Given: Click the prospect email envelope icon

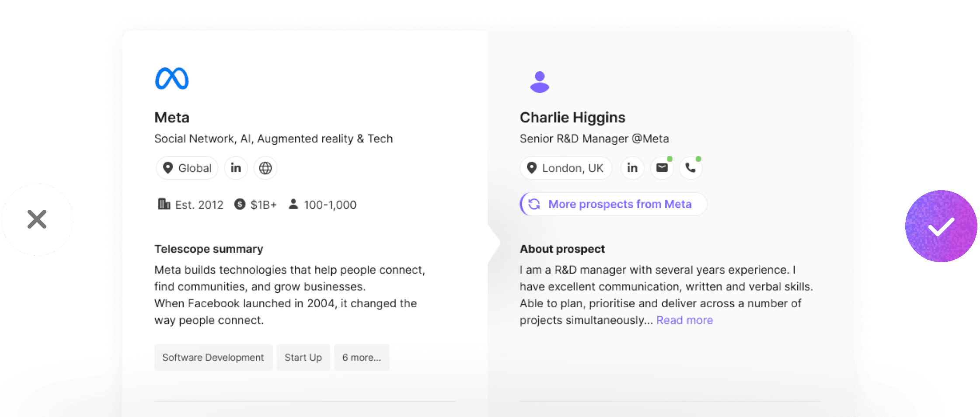Looking at the screenshot, I should pos(662,168).
